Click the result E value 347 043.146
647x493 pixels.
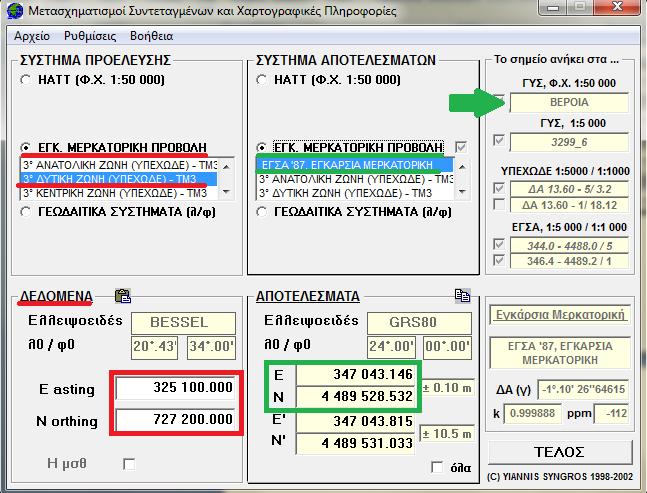(x=355, y=374)
